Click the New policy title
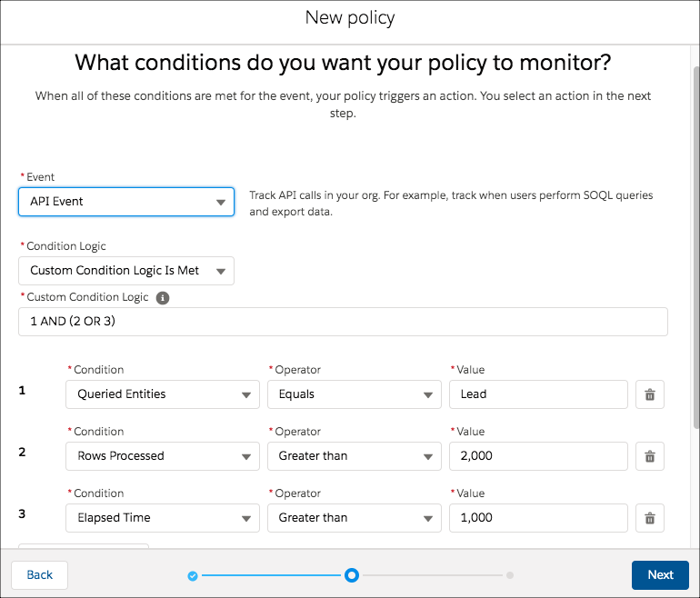The width and height of the screenshot is (700, 598). pyautogui.click(x=350, y=18)
